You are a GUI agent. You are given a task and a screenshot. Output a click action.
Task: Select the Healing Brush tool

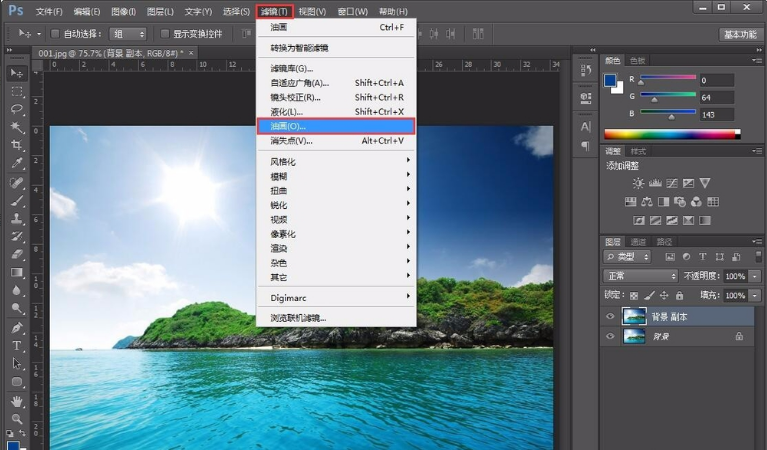[x=17, y=183]
